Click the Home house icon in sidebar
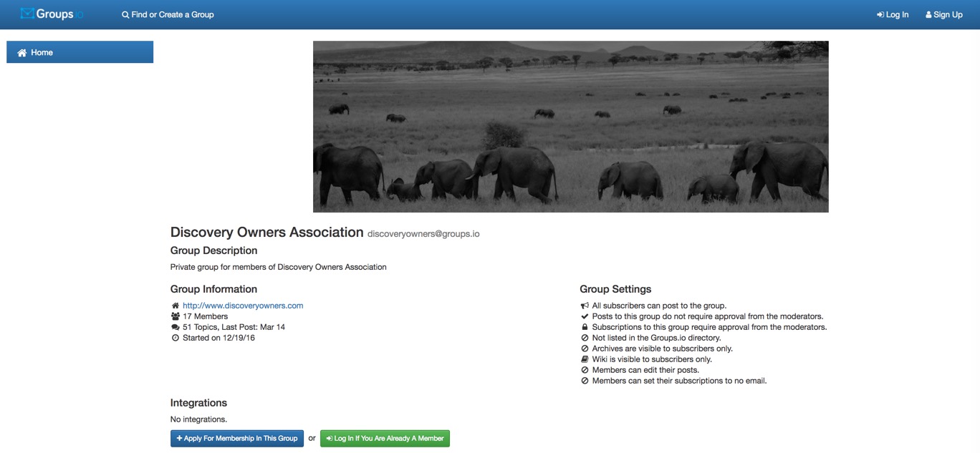980x453 pixels. click(22, 52)
